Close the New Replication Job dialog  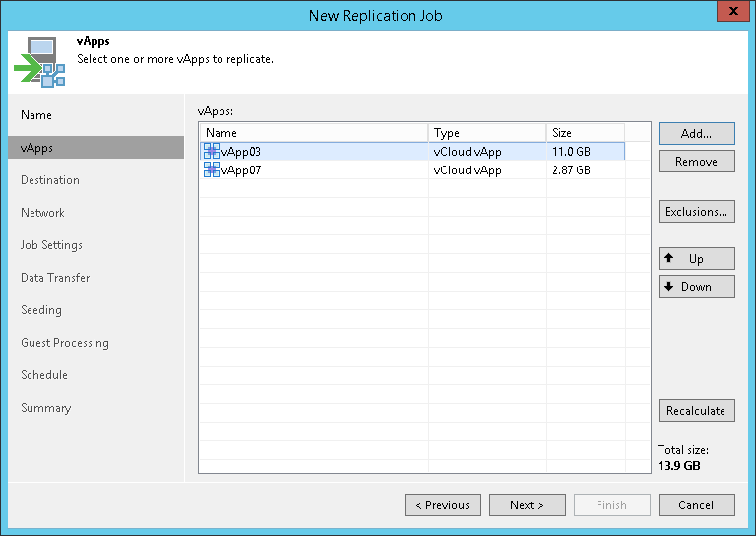coord(729,13)
